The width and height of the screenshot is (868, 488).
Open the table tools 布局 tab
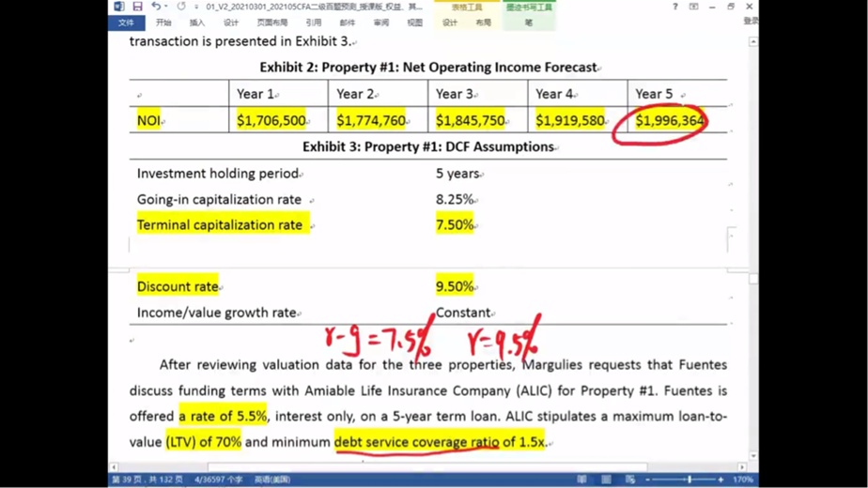click(x=483, y=23)
